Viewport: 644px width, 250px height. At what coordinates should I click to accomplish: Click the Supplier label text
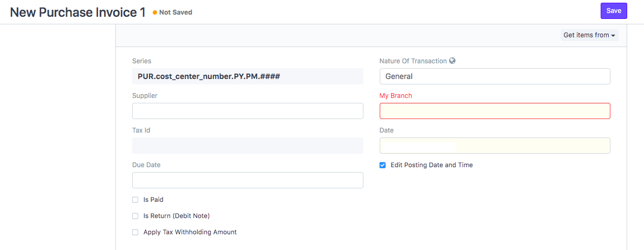(x=145, y=96)
